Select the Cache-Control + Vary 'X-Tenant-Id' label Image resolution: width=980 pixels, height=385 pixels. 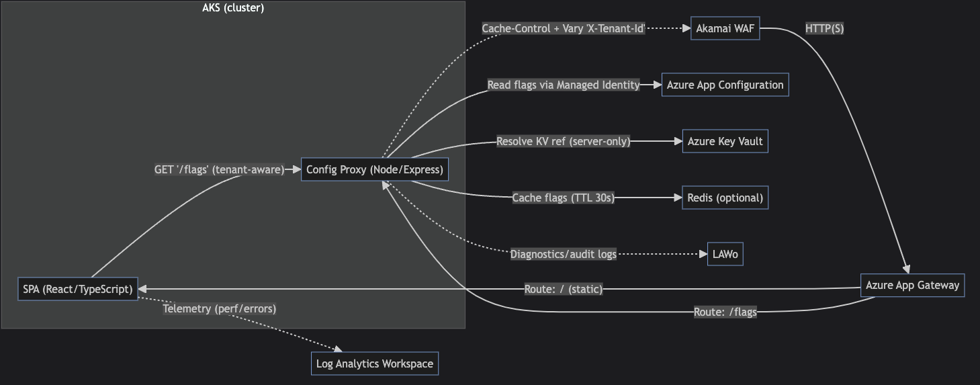[x=564, y=29]
